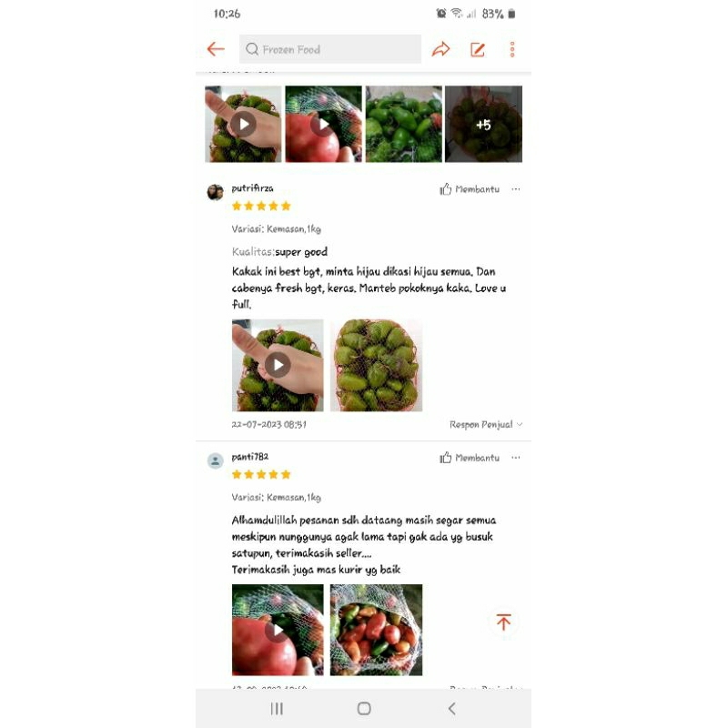
Task: Click the Frozen Food search field
Action: click(x=330, y=49)
